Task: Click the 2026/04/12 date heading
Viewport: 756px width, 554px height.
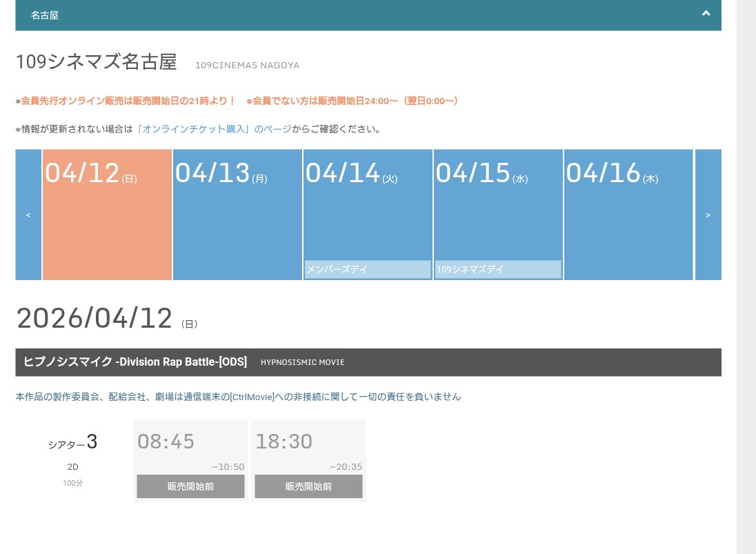Action: pos(94,318)
